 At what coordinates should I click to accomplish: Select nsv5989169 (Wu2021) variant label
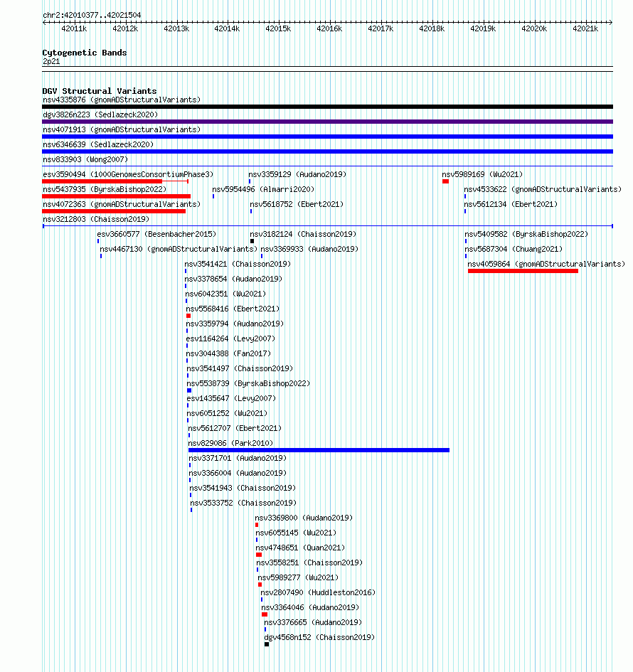482,174
